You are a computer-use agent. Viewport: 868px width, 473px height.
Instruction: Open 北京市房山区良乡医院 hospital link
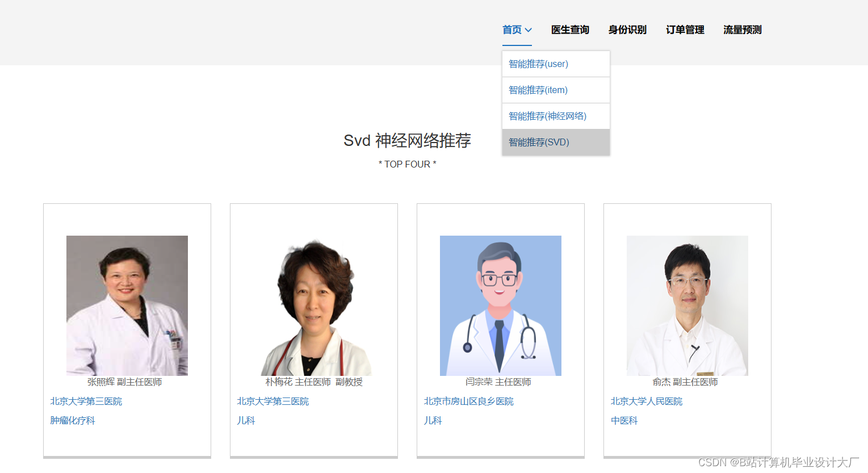[x=467, y=401]
